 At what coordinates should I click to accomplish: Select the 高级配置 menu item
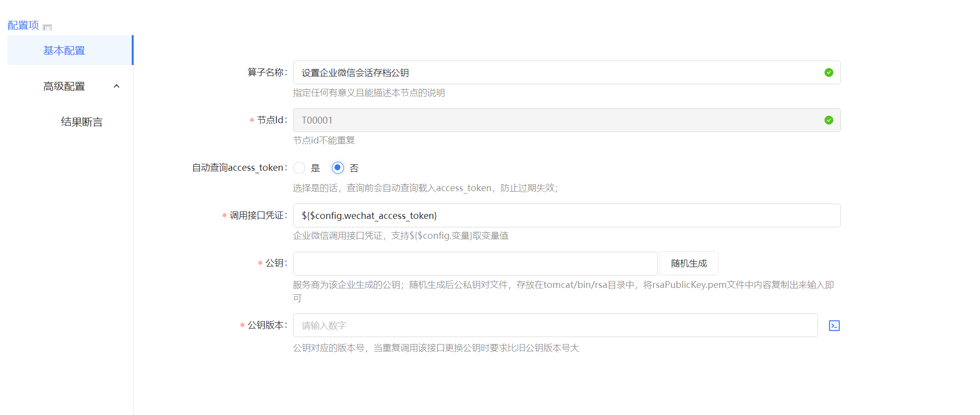64,86
